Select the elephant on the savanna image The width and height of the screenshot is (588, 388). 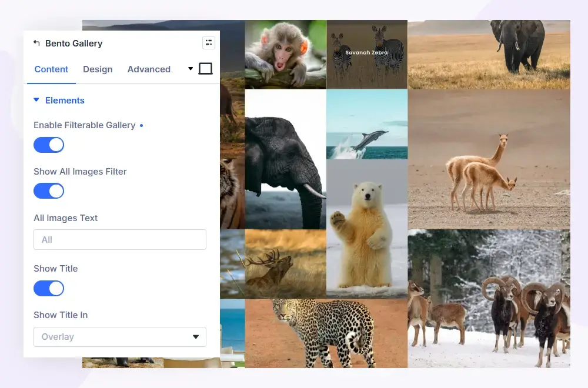(489, 54)
